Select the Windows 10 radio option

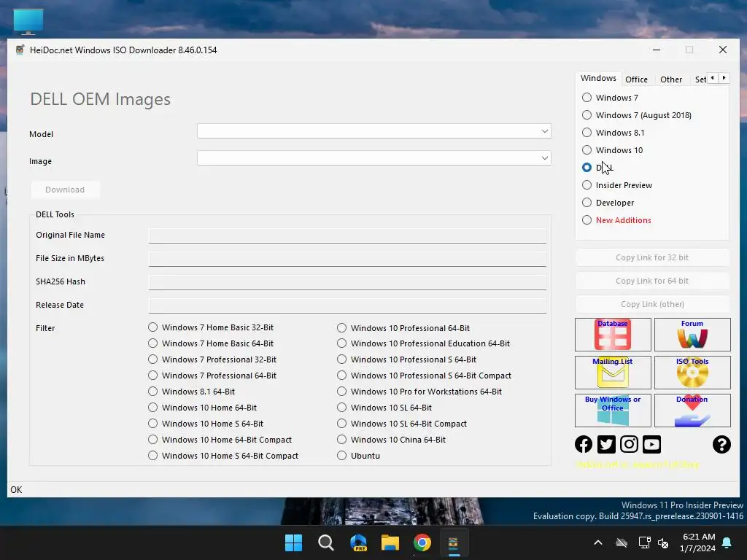(612, 150)
